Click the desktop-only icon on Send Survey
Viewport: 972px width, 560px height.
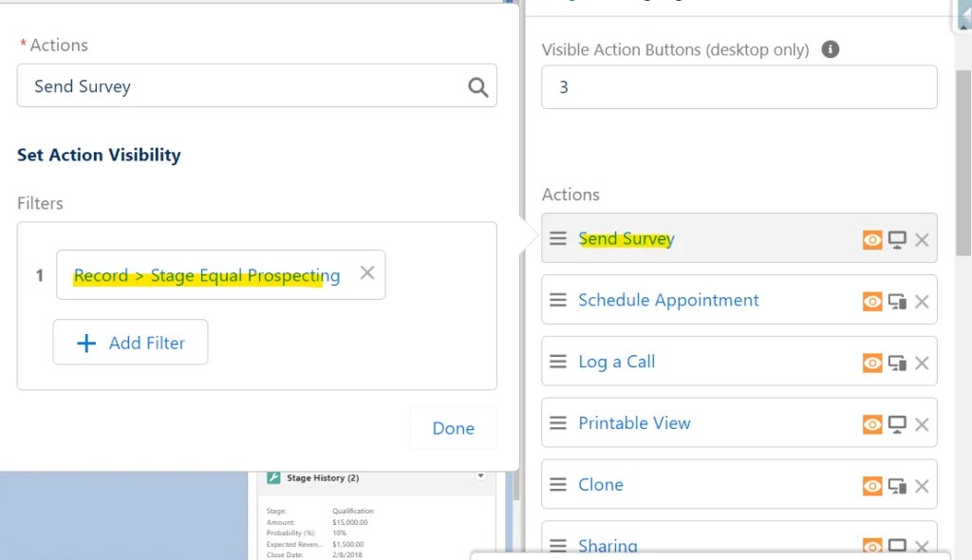coord(897,238)
